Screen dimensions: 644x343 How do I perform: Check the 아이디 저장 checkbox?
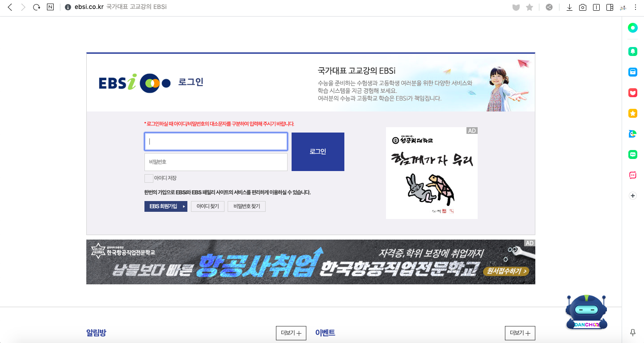click(x=149, y=178)
